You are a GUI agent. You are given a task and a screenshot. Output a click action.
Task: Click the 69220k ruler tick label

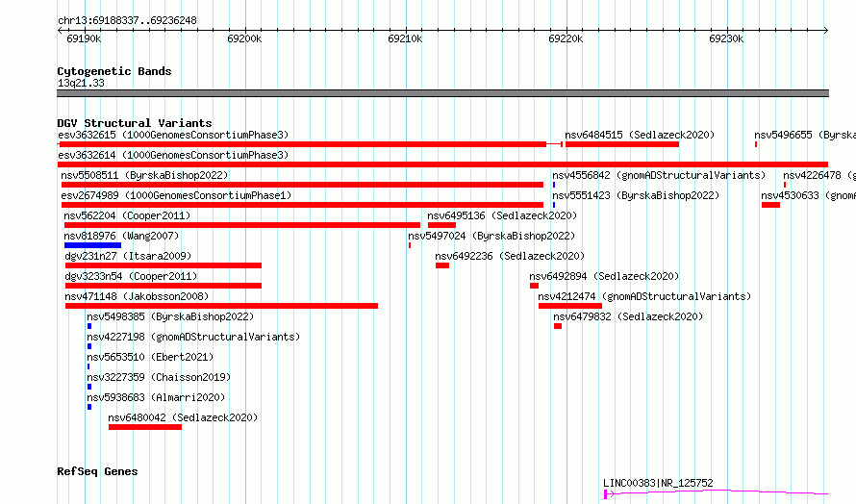[565, 38]
